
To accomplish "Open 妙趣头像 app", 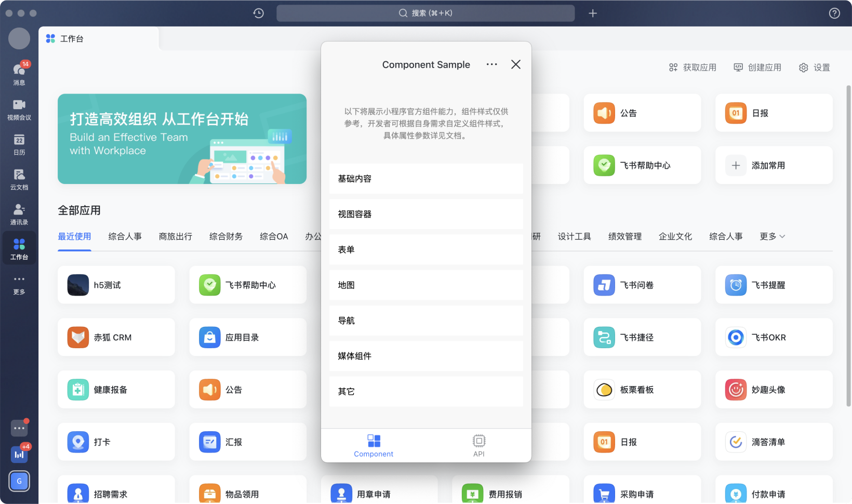I will pyautogui.click(x=774, y=390).
